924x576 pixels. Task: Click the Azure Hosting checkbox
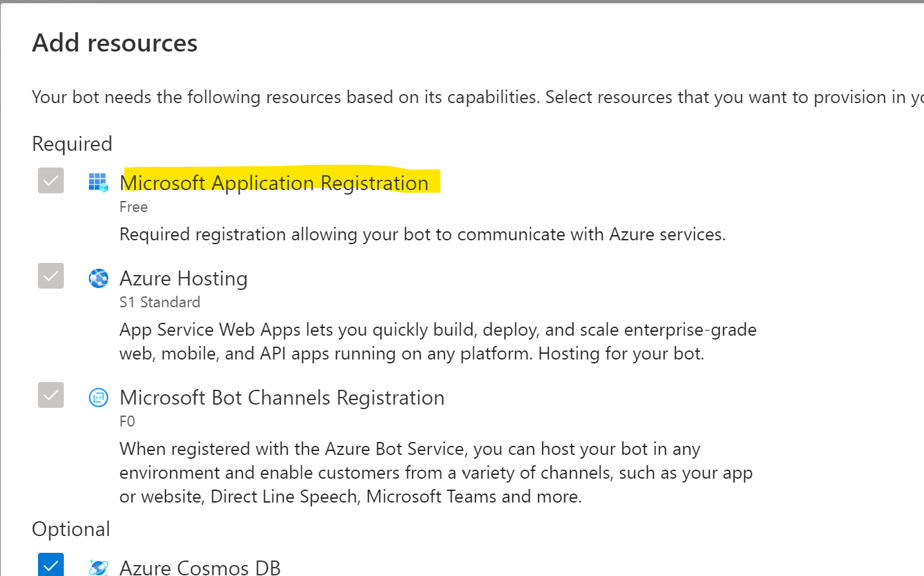pos(50,276)
